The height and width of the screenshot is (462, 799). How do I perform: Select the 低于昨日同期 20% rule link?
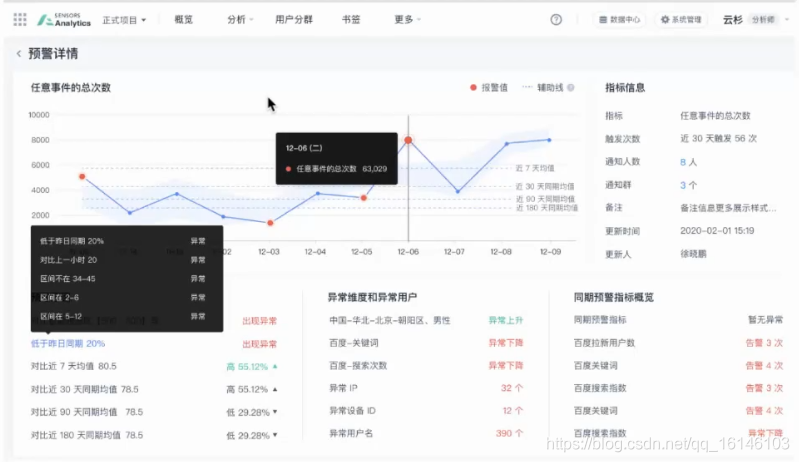tap(68, 344)
